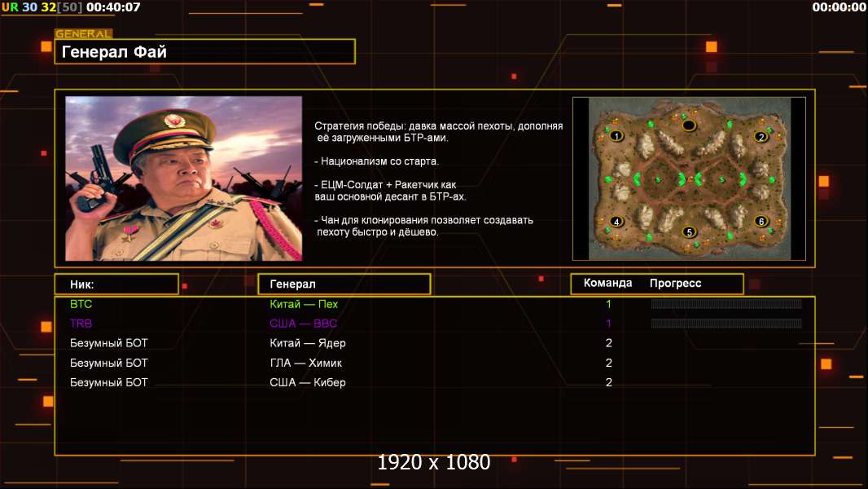Click 'Китай — Ядер' general entry

tap(307, 343)
